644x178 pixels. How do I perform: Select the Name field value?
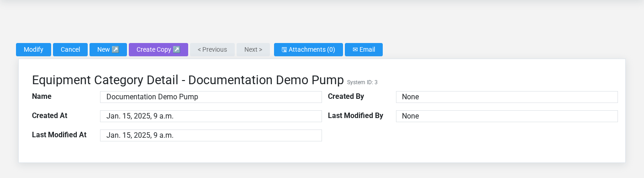[x=211, y=97]
